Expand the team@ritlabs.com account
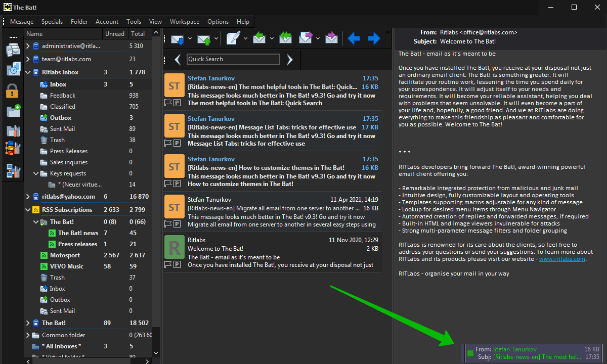 (28, 59)
